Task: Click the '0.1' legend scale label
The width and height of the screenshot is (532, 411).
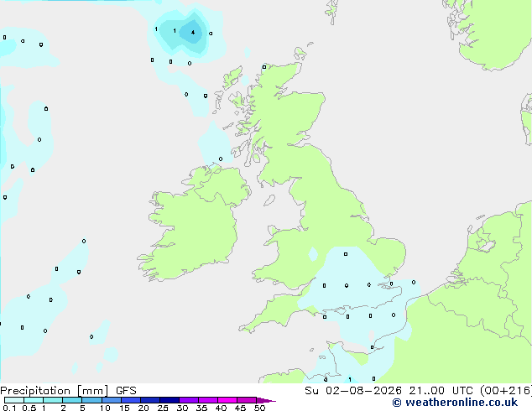Action: (9, 408)
